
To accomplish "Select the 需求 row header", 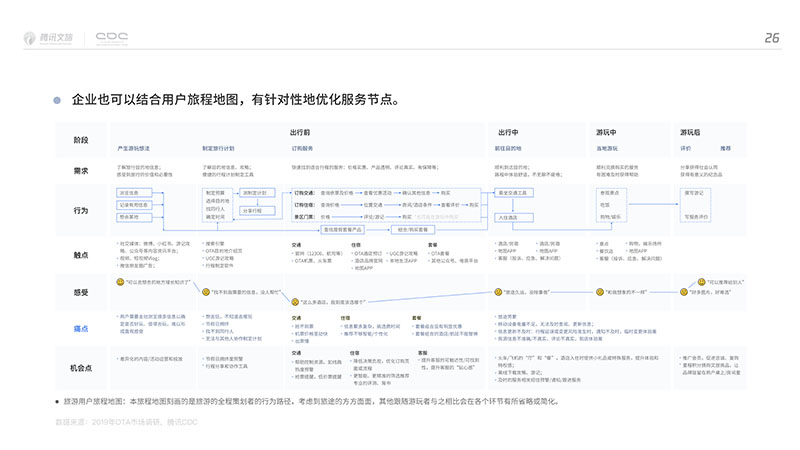I will point(81,171).
